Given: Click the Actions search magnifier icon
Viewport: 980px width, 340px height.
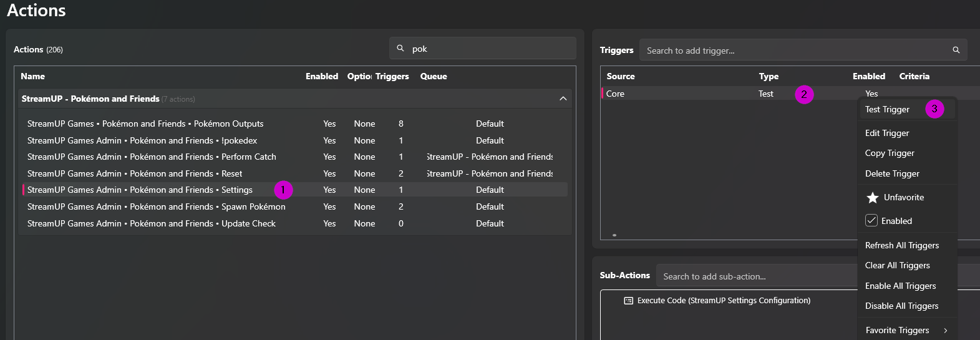Looking at the screenshot, I should click(x=400, y=48).
